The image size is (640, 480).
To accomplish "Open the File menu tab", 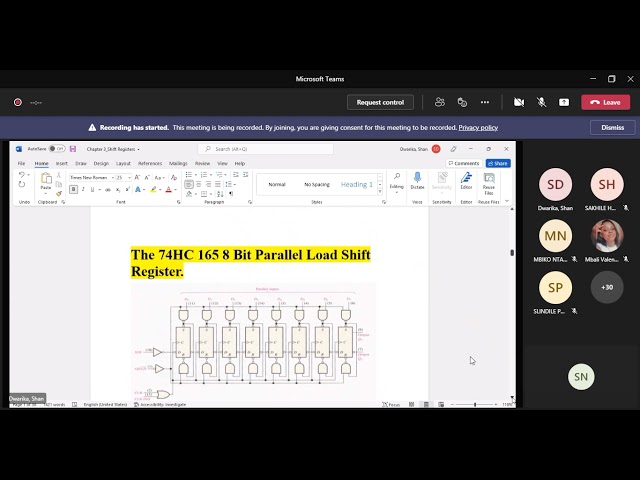I will pos(21,163).
